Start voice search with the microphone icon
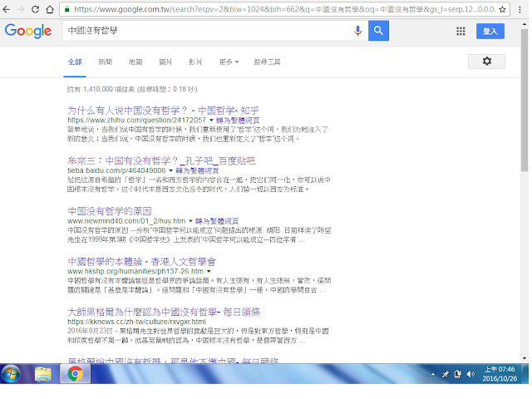This screenshot has height=399, width=532. [357, 31]
